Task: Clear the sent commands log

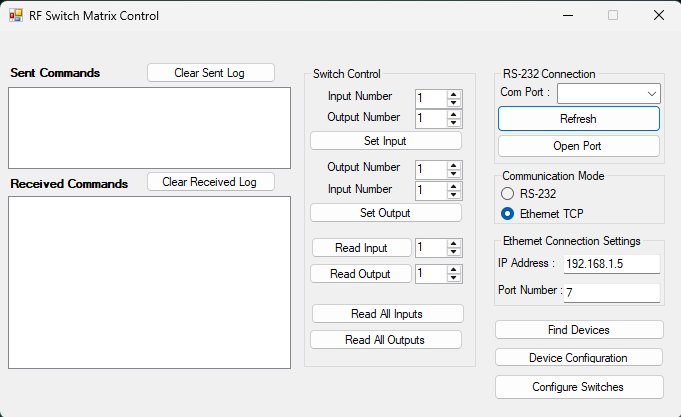Action: coord(211,73)
